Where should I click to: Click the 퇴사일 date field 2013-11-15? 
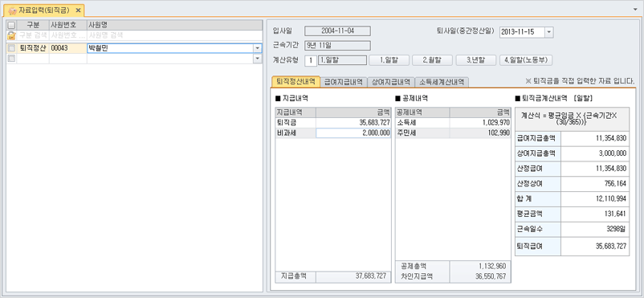(523, 31)
